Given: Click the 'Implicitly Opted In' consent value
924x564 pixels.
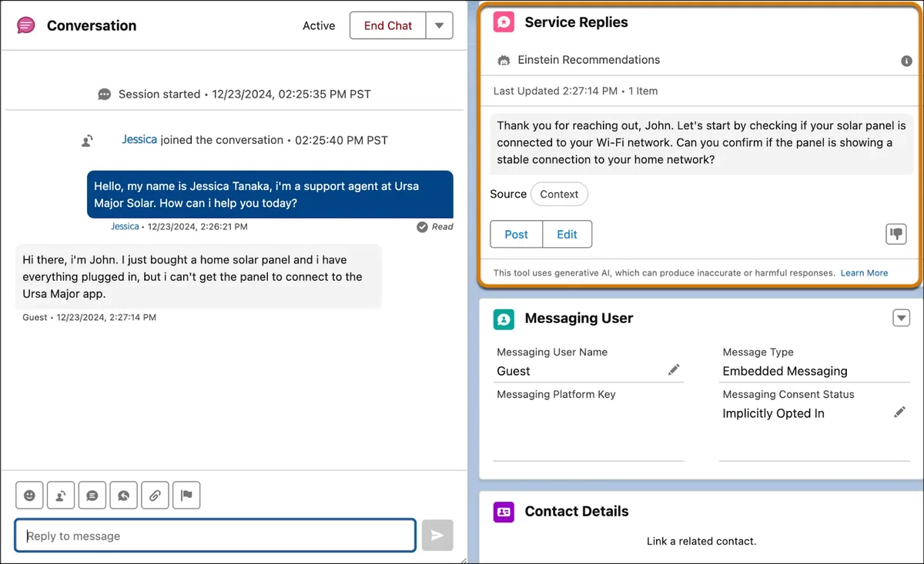Looking at the screenshot, I should click(x=773, y=413).
